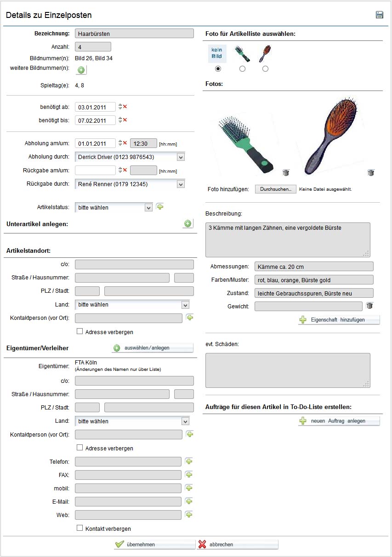392x557 pixels.
Task: Click 'übernehmen' to apply changes
Action: (154, 544)
